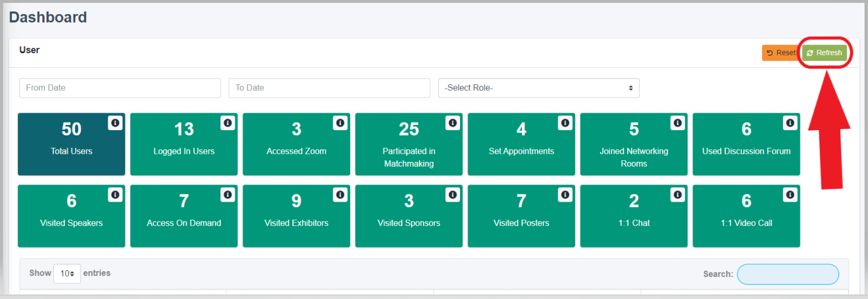This screenshot has height=299, width=868.
Task: Open info icon on Visited Exhibitors card
Action: [x=340, y=195]
